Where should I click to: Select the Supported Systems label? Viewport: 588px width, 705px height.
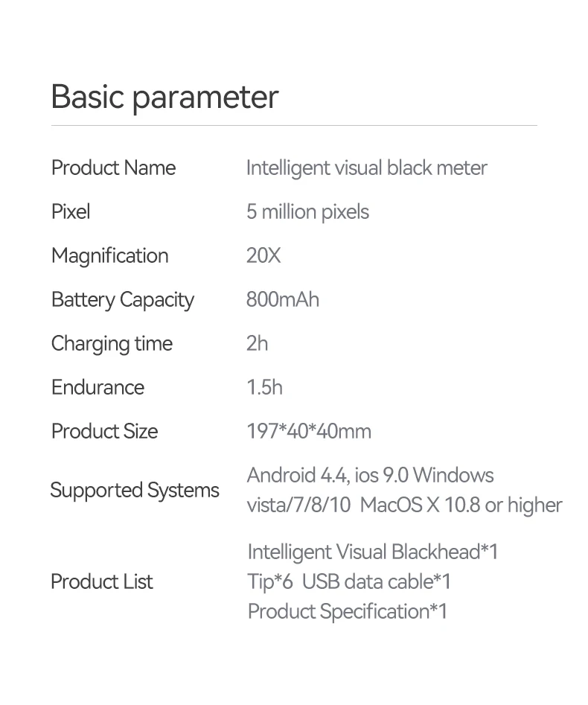coord(135,491)
